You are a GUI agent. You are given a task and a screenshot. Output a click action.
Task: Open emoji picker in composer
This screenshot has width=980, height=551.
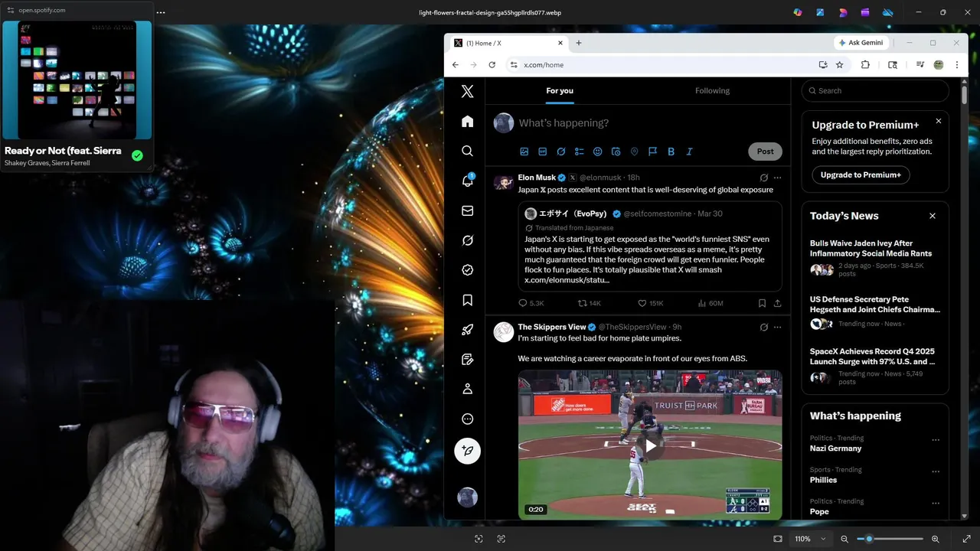598,152
